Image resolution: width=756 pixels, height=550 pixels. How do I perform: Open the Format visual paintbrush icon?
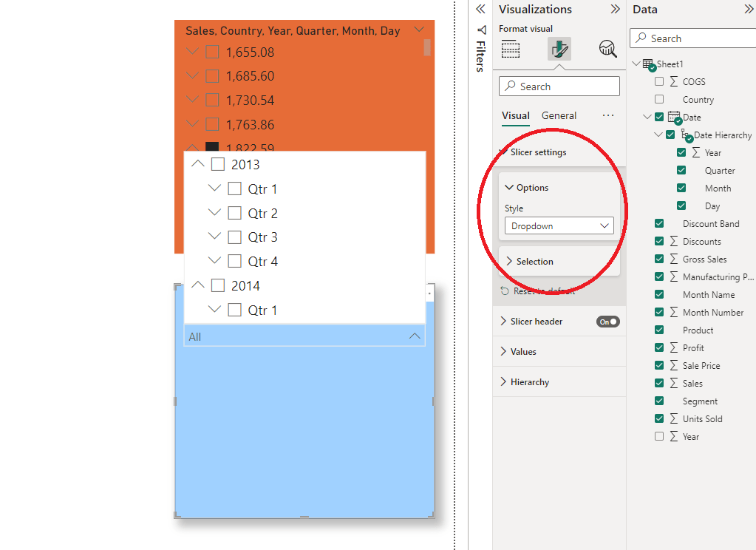(559, 49)
